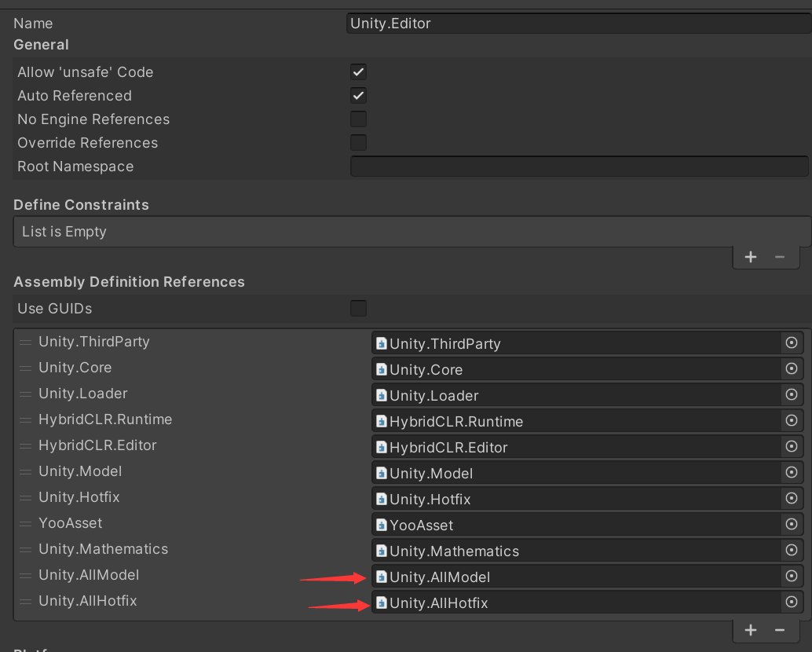Click the Unity.Hotfix row drag handle
The width and height of the screenshot is (812, 652).
pos(25,498)
